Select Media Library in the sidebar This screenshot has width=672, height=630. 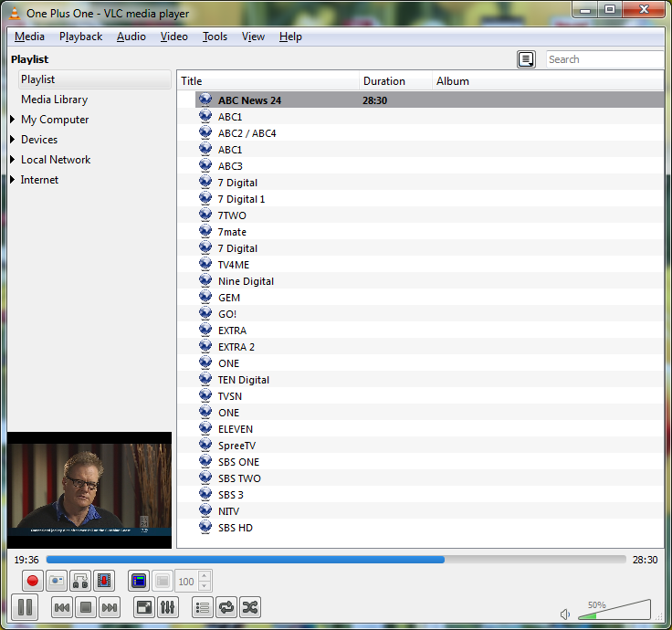coord(55,100)
